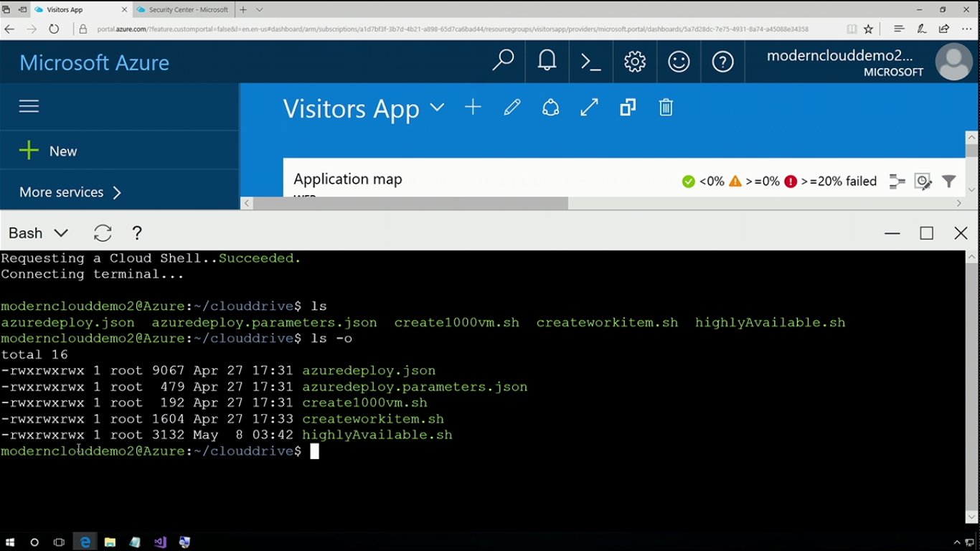Open Edge from the taskbar
The height and width of the screenshot is (551, 980).
(x=85, y=542)
